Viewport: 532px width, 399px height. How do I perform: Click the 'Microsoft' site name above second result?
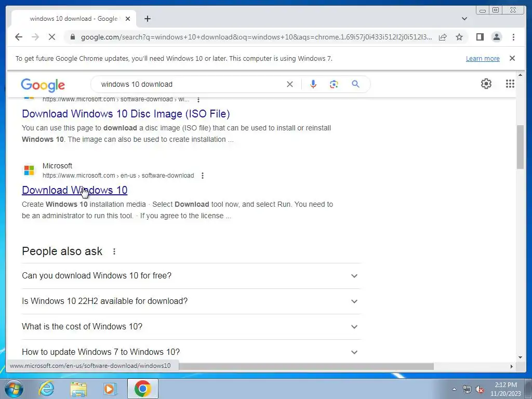click(x=57, y=166)
